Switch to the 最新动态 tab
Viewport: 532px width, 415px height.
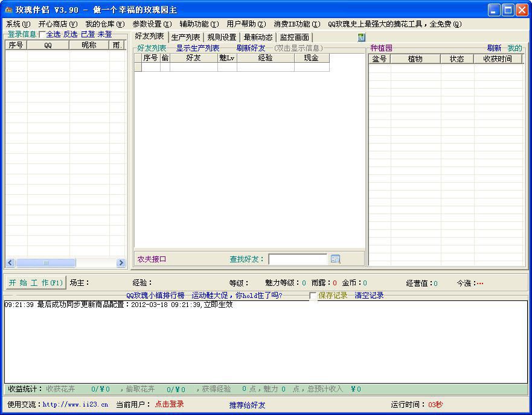[x=258, y=37]
